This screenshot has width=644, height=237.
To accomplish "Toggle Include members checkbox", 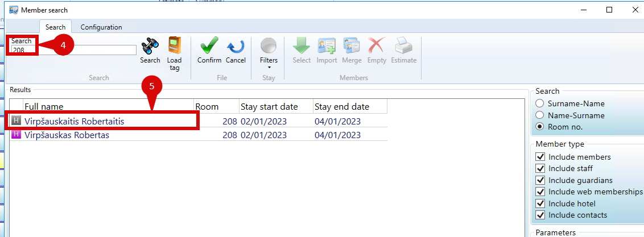I will [x=540, y=157].
